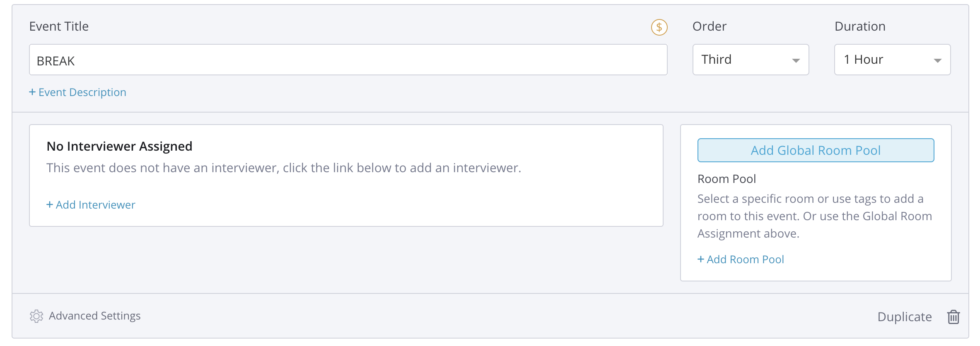Click the plus icon beside Add Room Pool
Viewport: 980px width, 346px height.
click(700, 259)
